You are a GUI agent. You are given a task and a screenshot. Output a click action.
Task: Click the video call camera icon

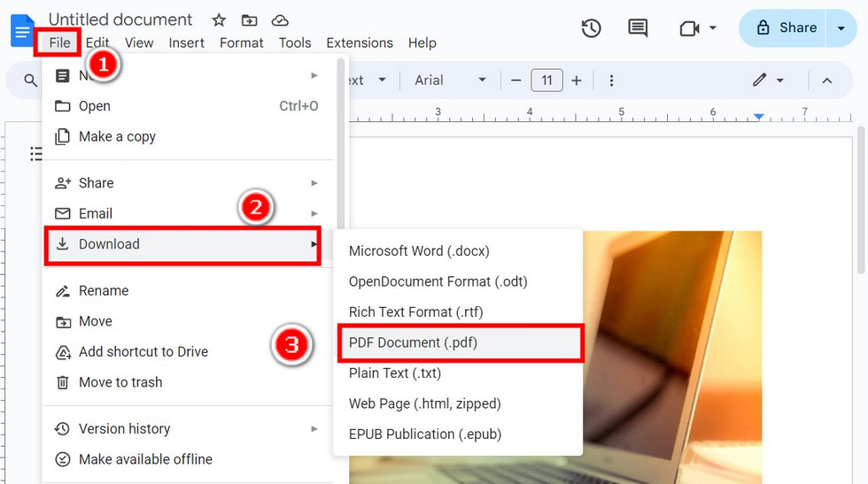[x=690, y=28]
